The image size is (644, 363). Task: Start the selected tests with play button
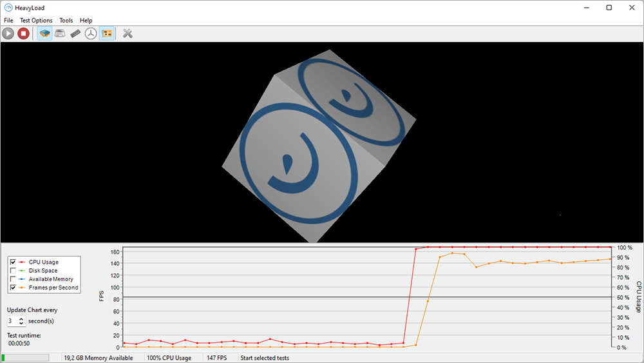pos(8,34)
